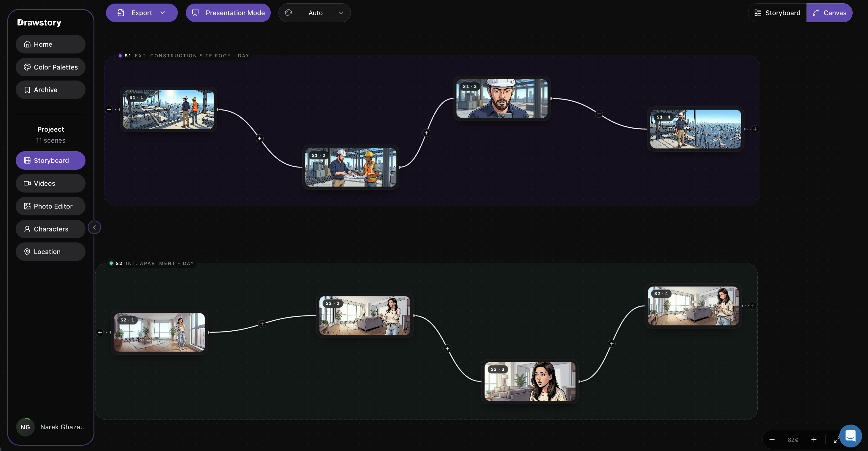
Task: Open the Location section
Action: coord(50,252)
